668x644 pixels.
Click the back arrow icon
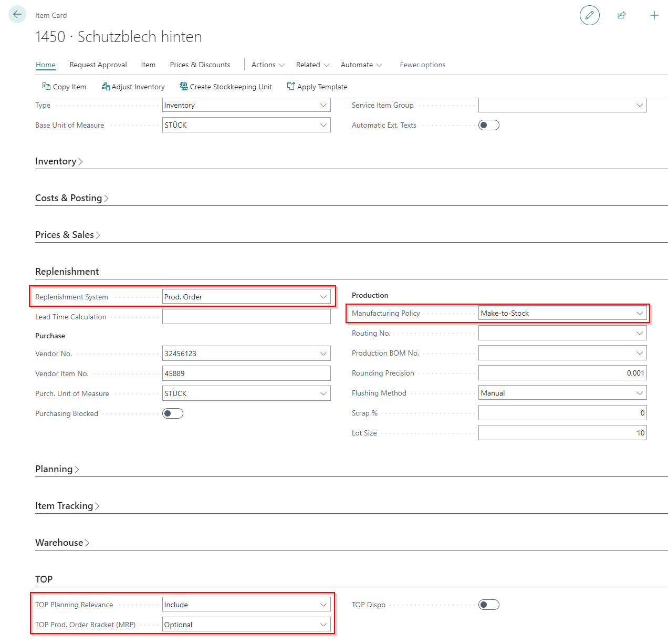pos(17,15)
